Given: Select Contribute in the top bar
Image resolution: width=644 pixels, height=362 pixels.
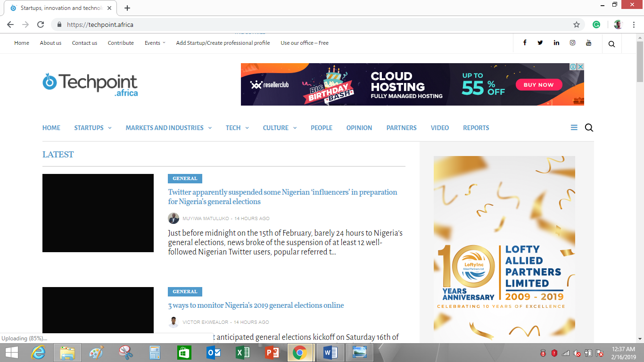Looking at the screenshot, I should click(121, 43).
